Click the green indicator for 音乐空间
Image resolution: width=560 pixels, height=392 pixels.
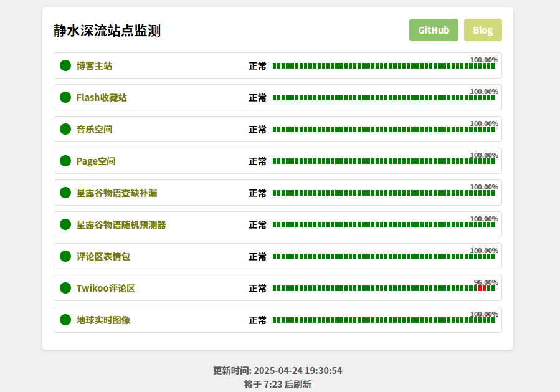(x=65, y=129)
